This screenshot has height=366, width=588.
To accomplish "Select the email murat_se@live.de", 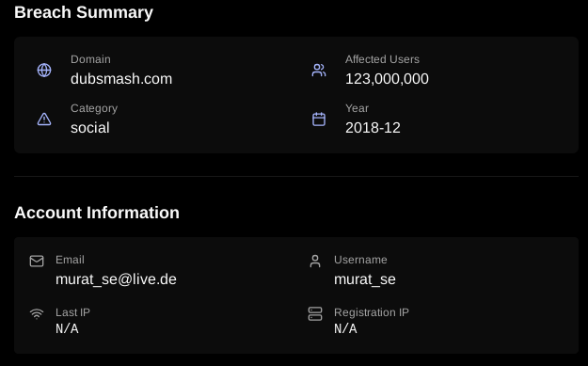I will (116, 279).
